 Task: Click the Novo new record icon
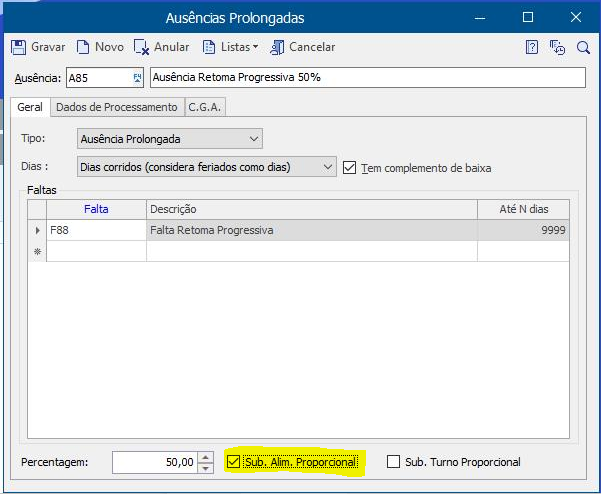[x=84, y=47]
